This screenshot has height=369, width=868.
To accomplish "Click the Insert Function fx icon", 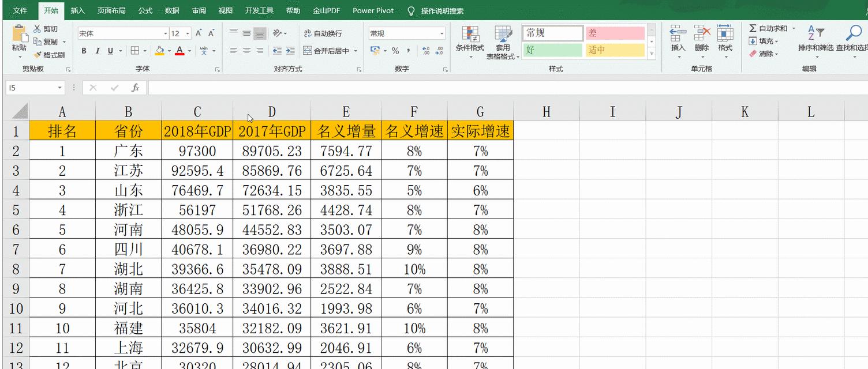I will point(136,88).
